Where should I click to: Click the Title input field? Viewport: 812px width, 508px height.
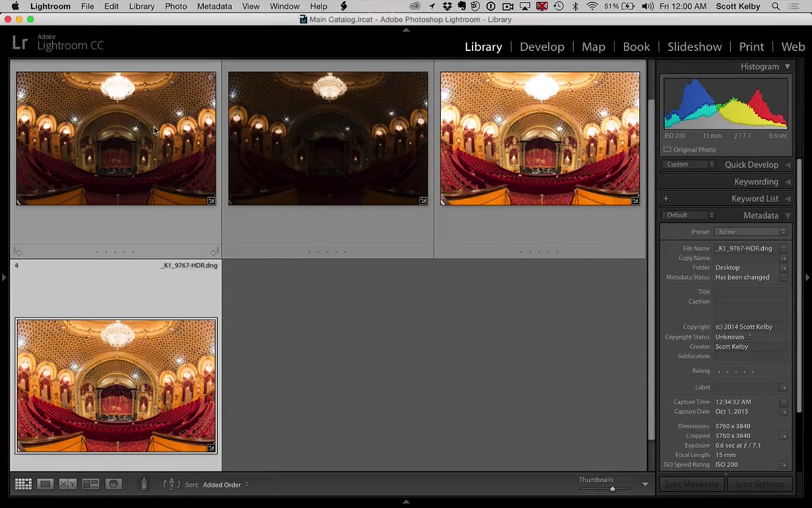750,292
